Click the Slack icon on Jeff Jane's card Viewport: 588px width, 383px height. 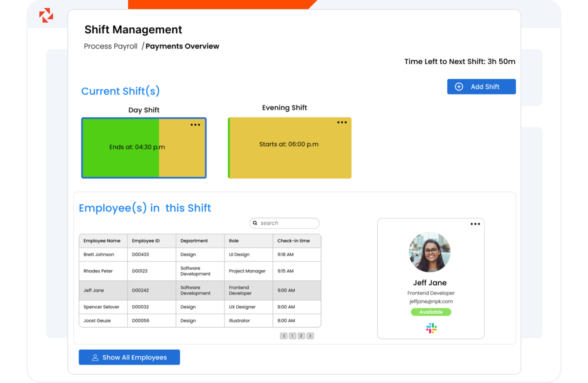[431, 328]
